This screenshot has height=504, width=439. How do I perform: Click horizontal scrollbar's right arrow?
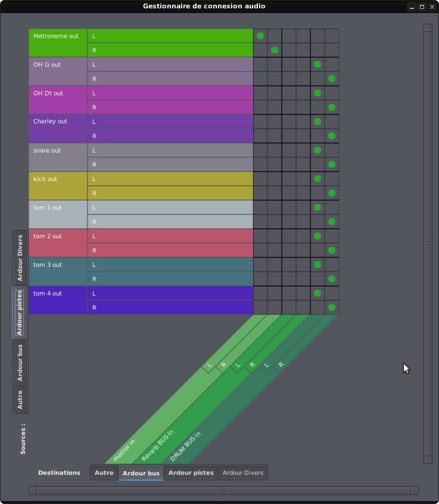click(415, 490)
